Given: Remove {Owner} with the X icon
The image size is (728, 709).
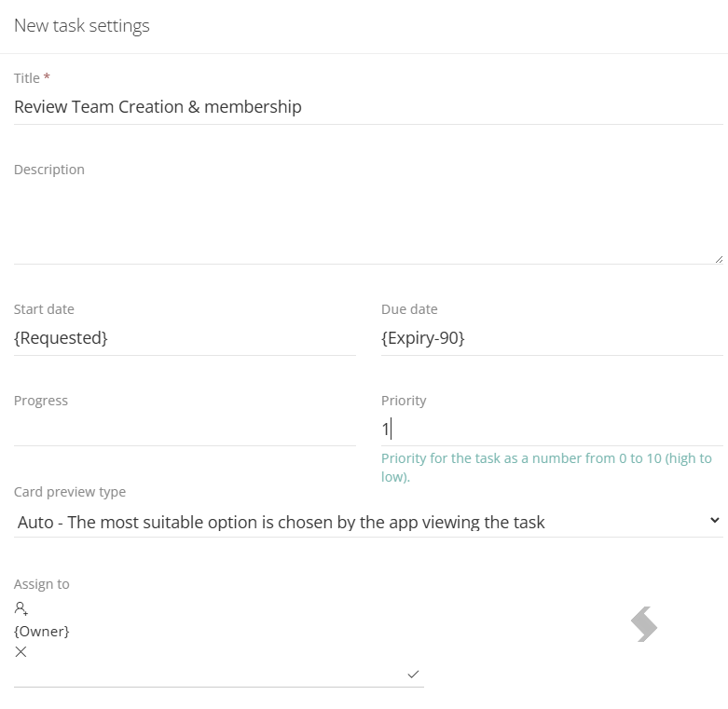Looking at the screenshot, I should coord(21,652).
